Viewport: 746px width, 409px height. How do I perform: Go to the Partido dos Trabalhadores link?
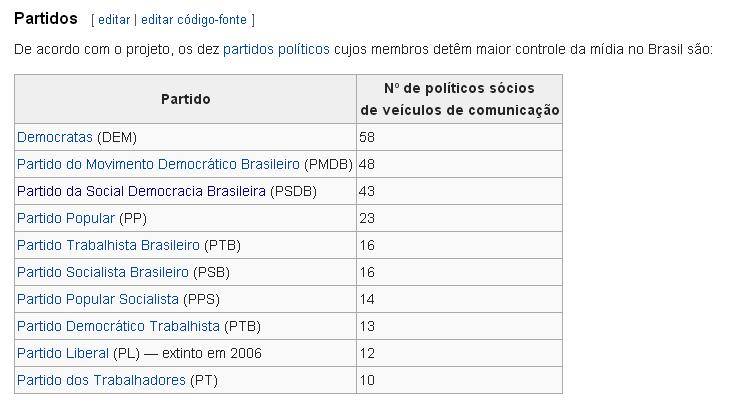(x=101, y=379)
